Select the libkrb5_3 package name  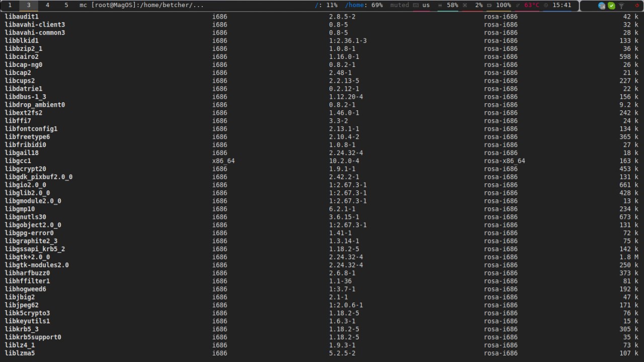point(22,329)
